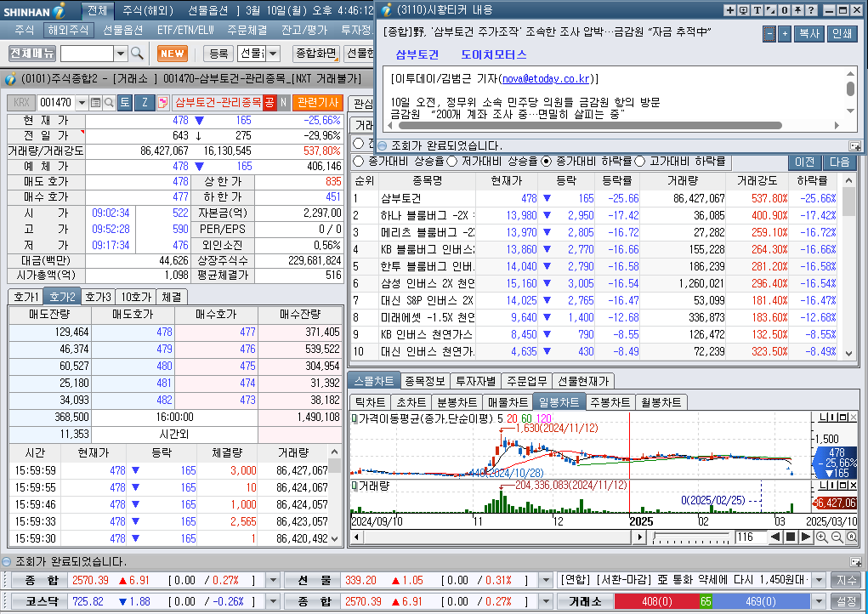Click the question mark help icon in the news window
The image size is (868, 614).
[x=812, y=10]
